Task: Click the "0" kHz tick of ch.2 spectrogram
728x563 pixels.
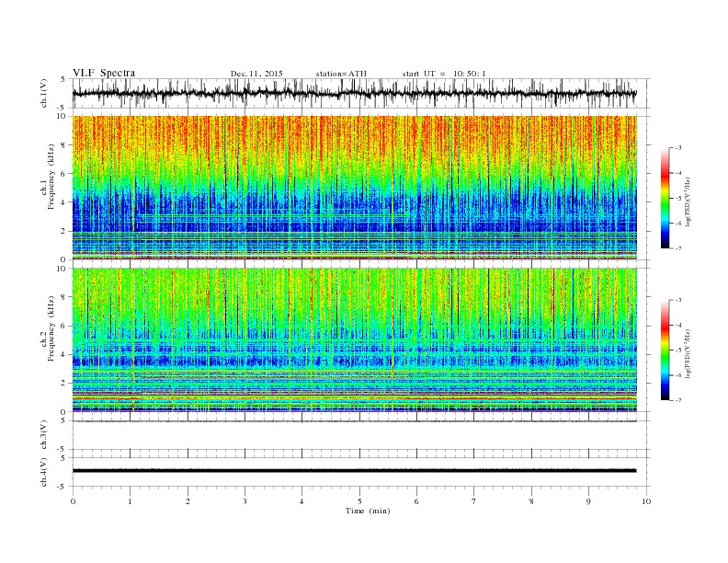Action: point(64,411)
